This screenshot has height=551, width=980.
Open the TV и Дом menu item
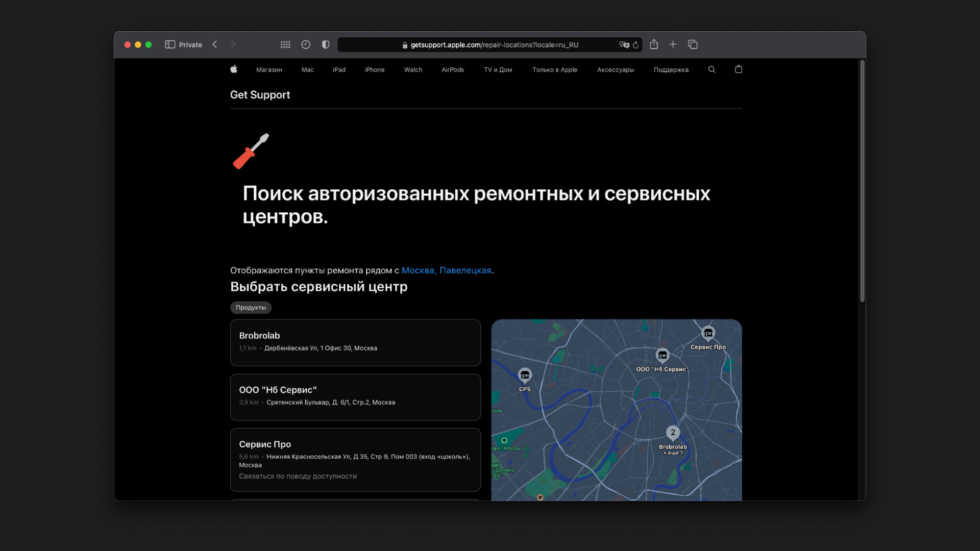[498, 69]
